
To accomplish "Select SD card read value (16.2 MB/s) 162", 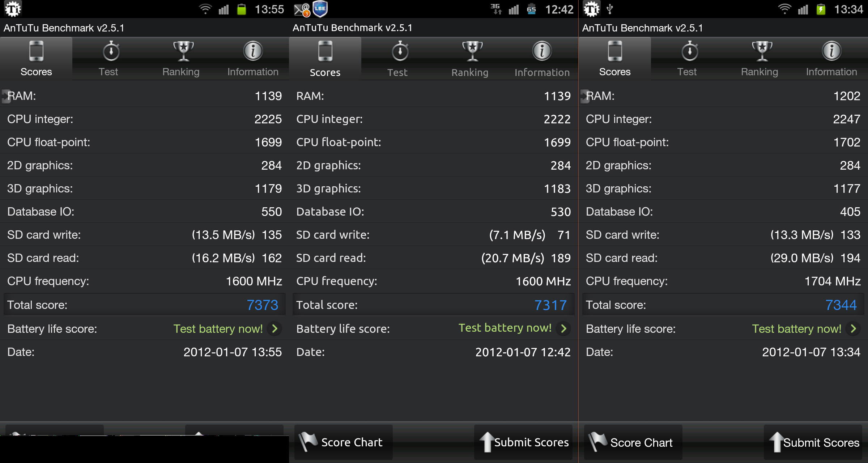I will click(237, 258).
